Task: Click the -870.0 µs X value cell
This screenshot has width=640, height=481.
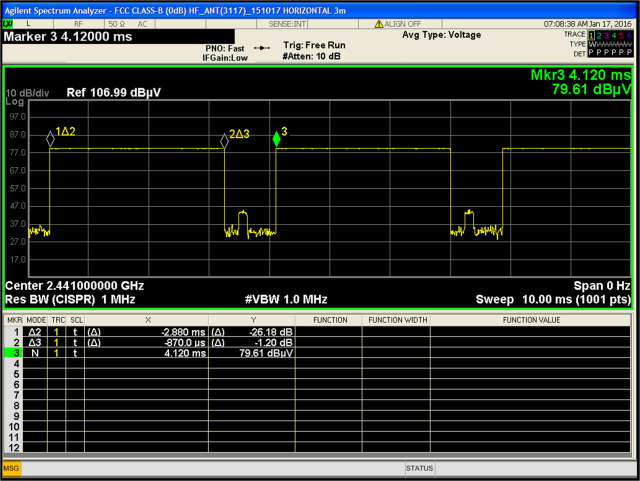Action: pos(147,343)
